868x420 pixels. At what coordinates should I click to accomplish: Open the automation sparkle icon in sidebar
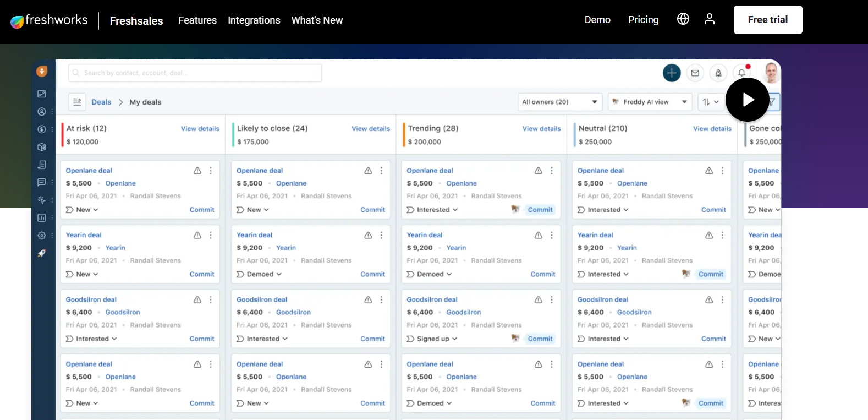pos(42,200)
